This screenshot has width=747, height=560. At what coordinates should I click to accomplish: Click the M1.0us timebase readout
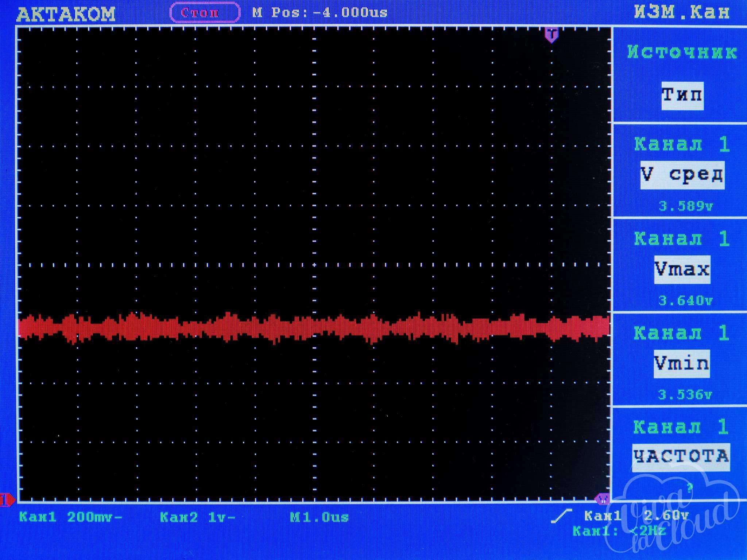tap(320, 517)
